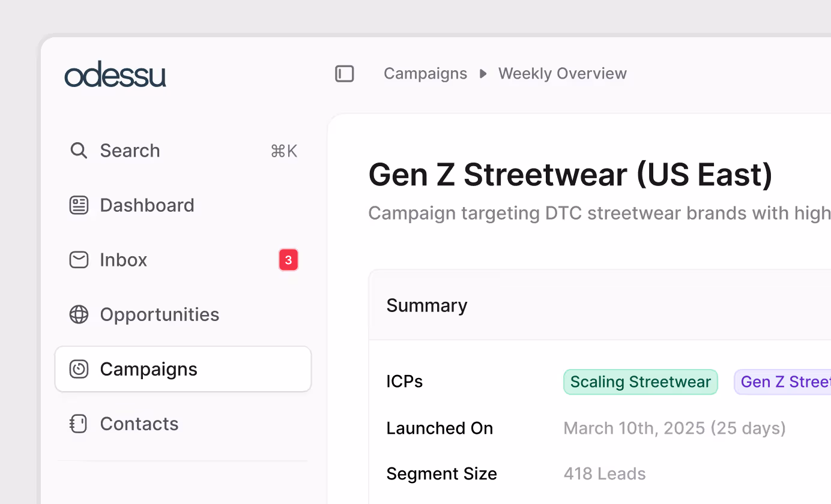Open Contacts from the sidebar
The width and height of the screenshot is (831, 504).
click(x=183, y=424)
